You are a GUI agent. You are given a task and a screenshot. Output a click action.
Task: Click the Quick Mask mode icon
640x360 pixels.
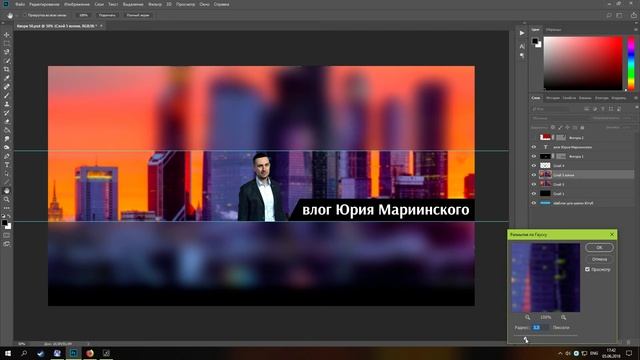[x=7, y=235]
